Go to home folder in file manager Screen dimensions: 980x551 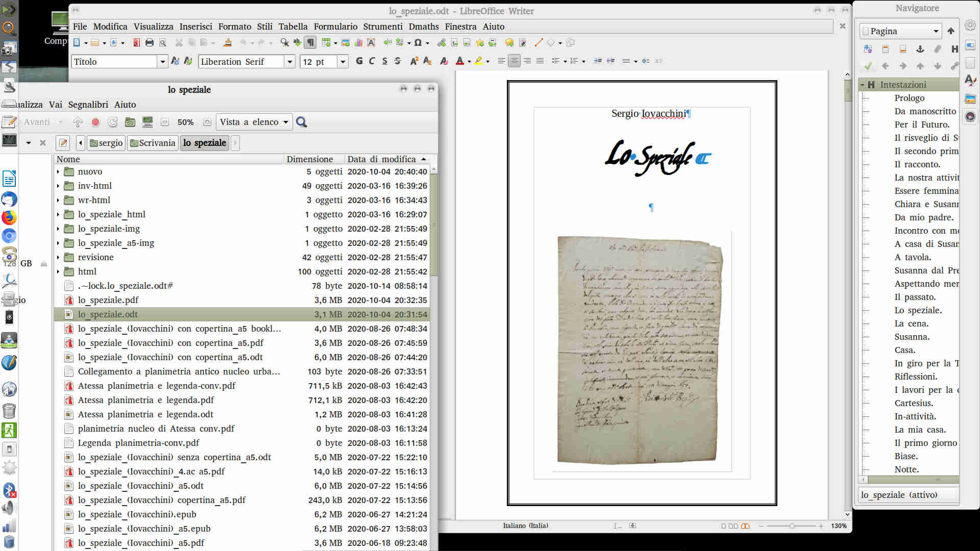point(130,122)
